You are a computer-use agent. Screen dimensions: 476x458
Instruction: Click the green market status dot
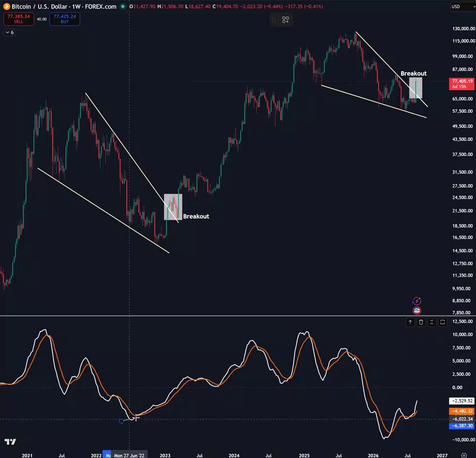pos(122,6)
